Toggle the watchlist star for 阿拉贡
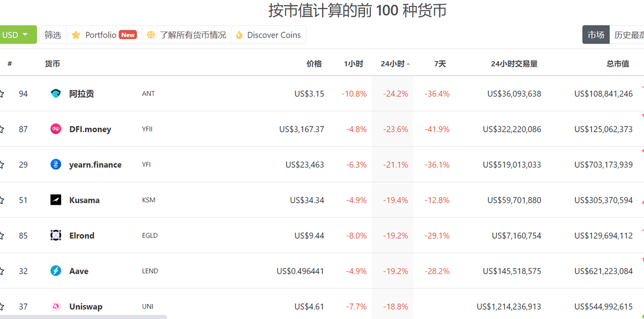The image size is (644, 319). [2, 93]
